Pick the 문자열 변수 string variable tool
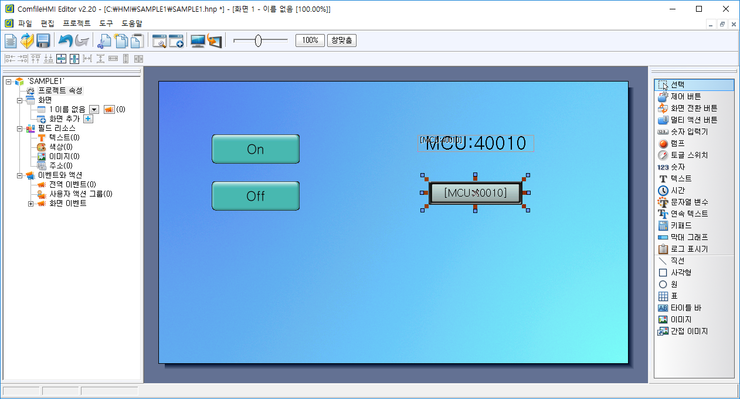This screenshot has height=399, width=740. click(694, 202)
